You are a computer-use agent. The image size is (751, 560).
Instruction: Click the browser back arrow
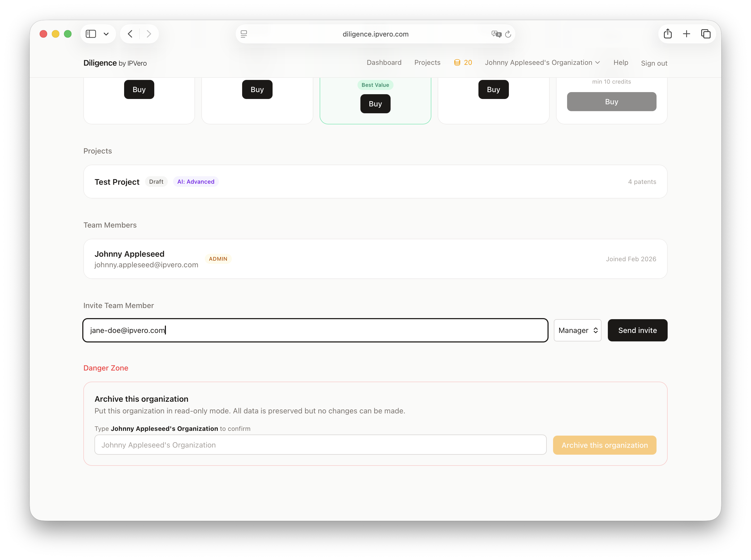click(x=130, y=34)
